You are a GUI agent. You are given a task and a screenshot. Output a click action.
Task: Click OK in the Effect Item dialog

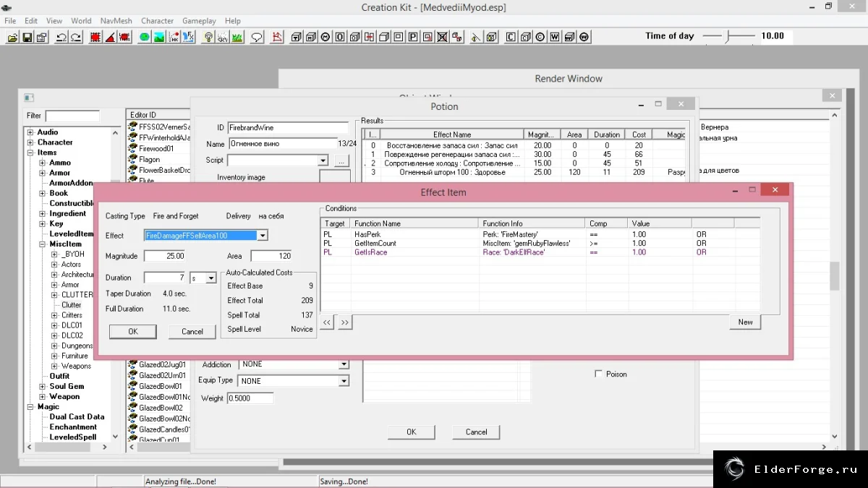tap(132, 332)
